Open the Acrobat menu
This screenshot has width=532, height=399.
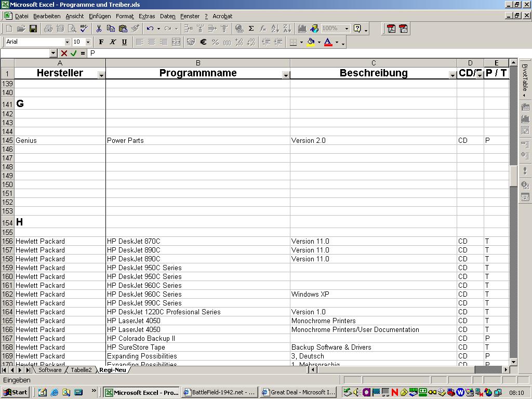222,16
